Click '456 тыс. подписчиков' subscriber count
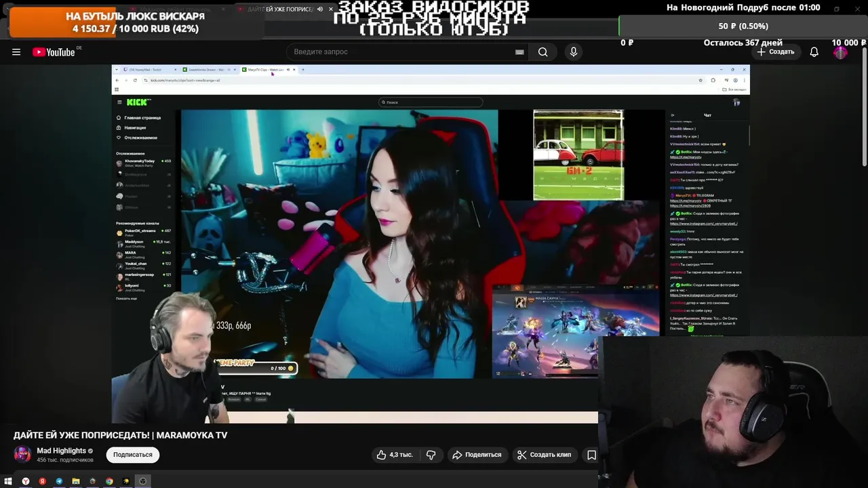Screen dimensions: 868x488 click(x=65, y=460)
